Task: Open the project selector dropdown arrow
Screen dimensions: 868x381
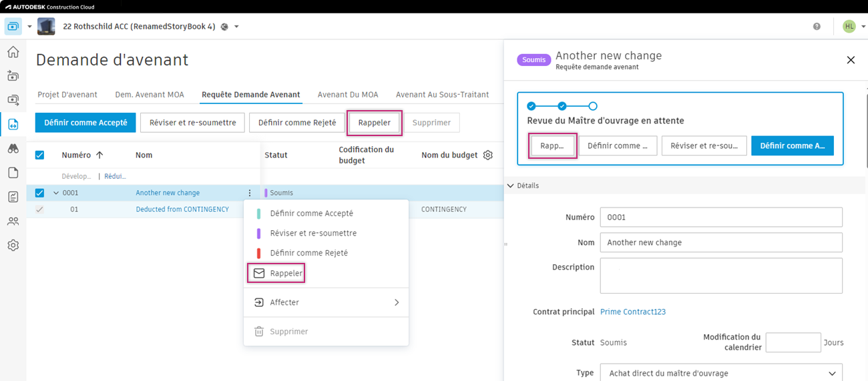Action: pyautogui.click(x=236, y=27)
